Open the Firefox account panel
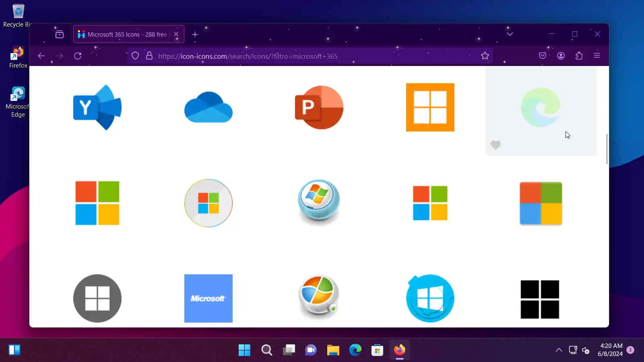Image resolution: width=644 pixels, height=362 pixels. tap(561, 56)
